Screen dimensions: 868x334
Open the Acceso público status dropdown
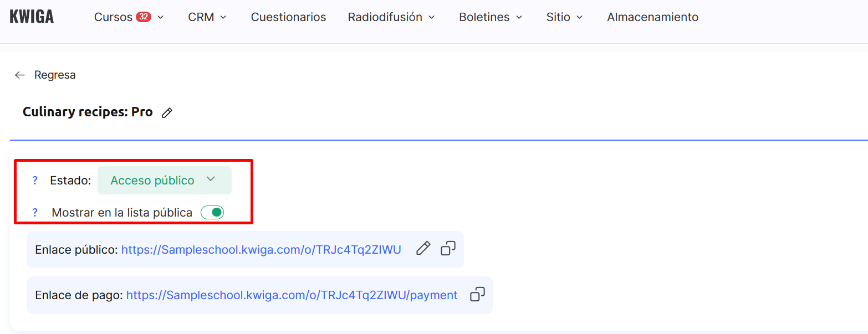pyautogui.click(x=164, y=181)
